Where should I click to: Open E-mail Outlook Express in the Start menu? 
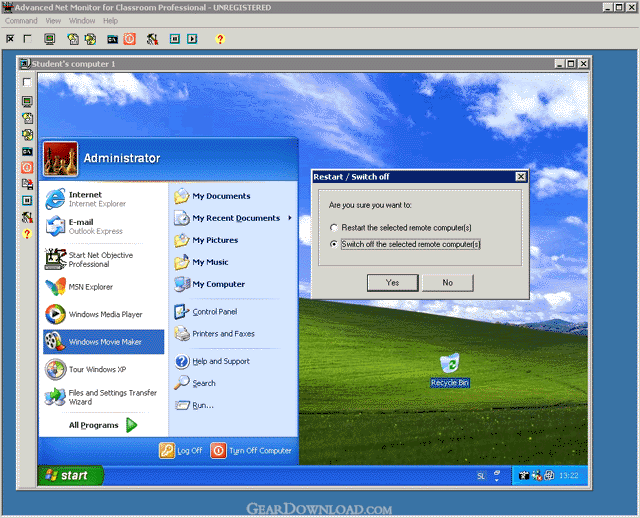pos(104,227)
